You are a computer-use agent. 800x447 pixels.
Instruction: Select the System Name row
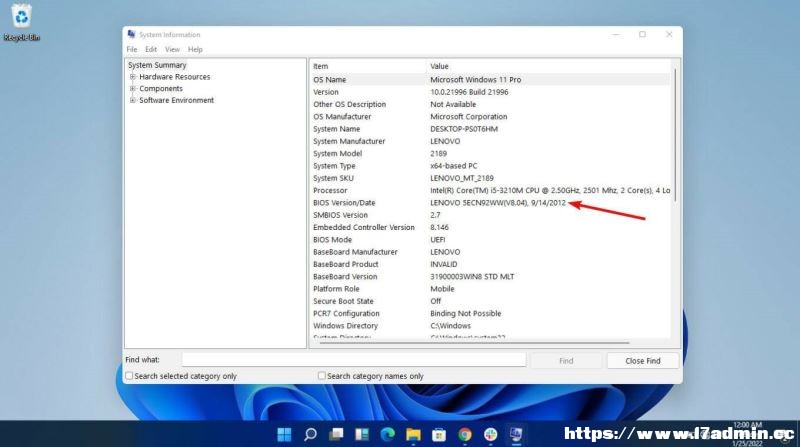pyautogui.click(x=490, y=129)
